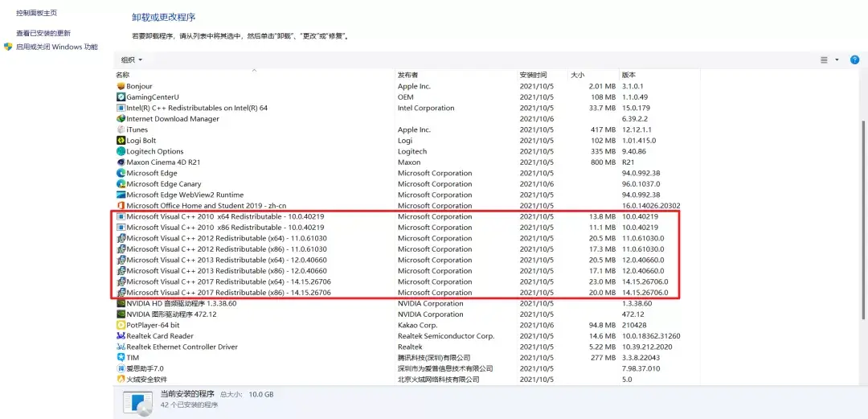
Task: Click version '96.0.1037.0' cell
Action: tap(641, 184)
